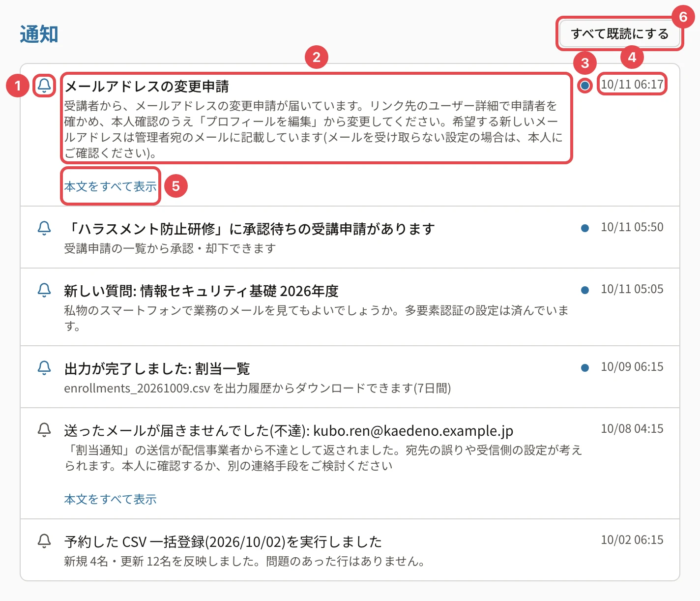The width and height of the screenshot is (700, 601).
Task: Click the bell icon beside 送ったメールが届きませんでした
Action: pyautogui.click(x=44, y=430)
